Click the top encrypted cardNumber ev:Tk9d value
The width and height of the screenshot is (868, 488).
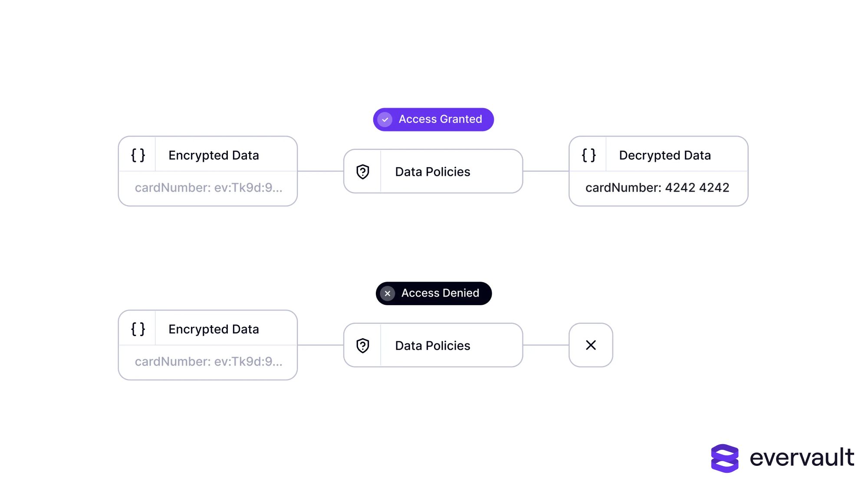coord(208,188)
